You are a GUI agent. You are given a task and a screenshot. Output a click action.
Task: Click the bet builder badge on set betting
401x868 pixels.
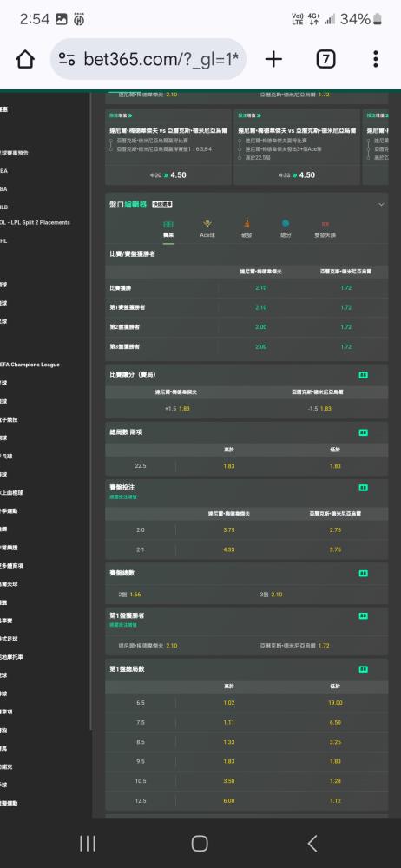(364, 488)
